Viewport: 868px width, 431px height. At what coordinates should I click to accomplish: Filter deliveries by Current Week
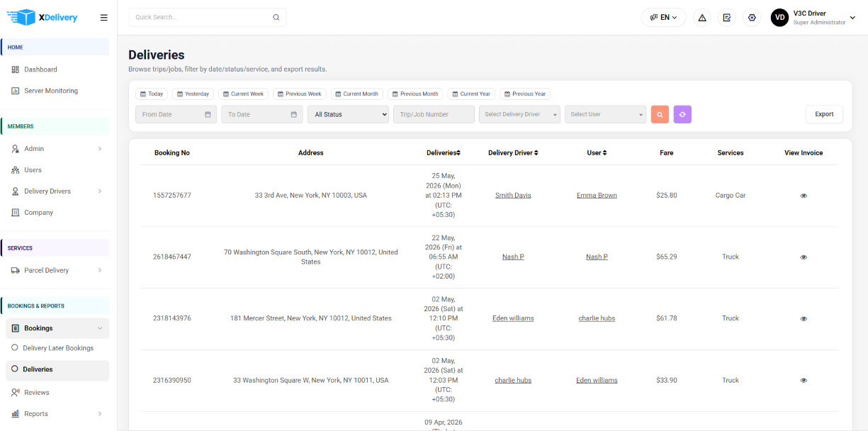(243, 94)
